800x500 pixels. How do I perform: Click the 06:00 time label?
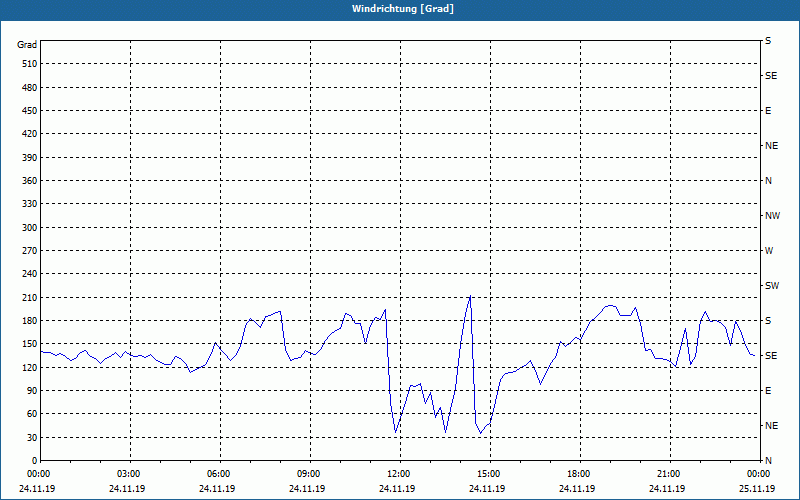click(219, 474)
